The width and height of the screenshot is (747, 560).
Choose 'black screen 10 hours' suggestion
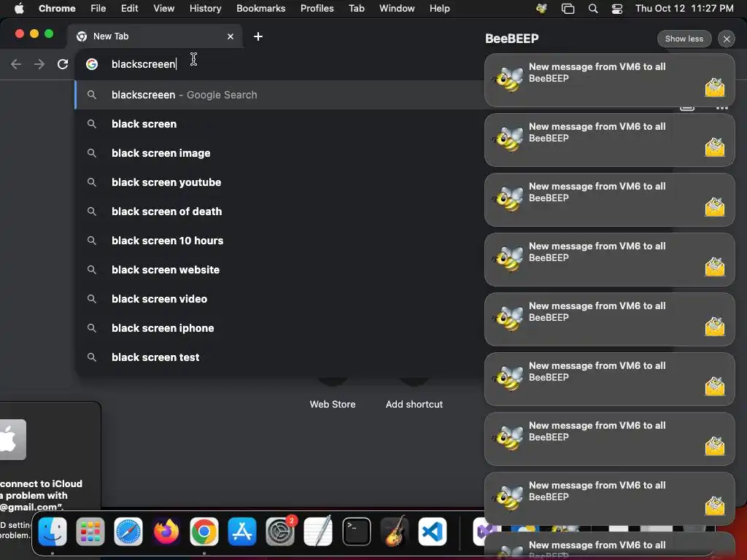[279, 241]
